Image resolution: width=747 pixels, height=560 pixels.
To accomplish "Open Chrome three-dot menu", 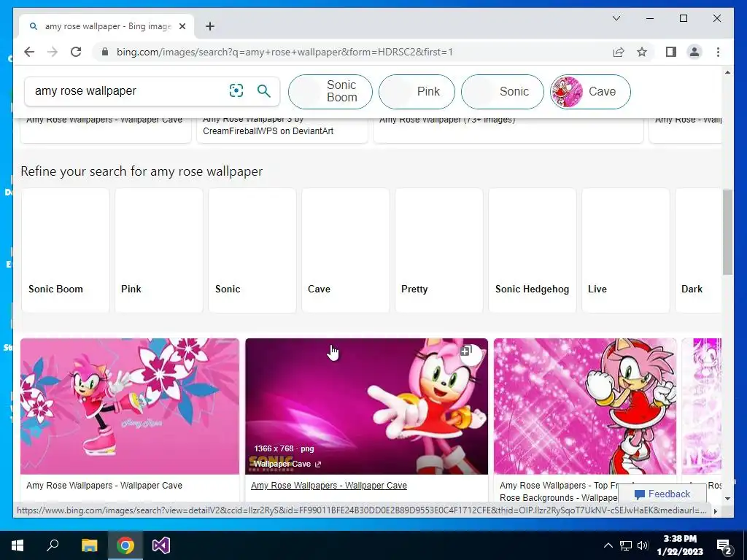I will (x=718, y=52).
